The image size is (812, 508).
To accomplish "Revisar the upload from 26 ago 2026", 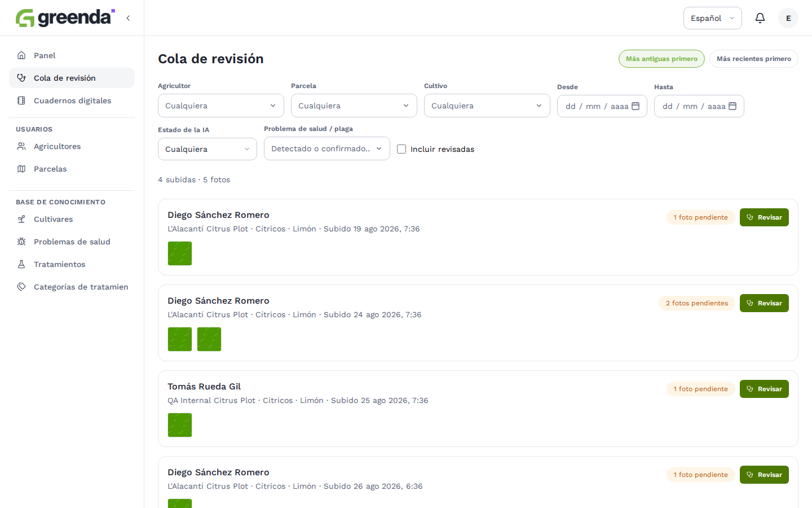I will point(764,475).
